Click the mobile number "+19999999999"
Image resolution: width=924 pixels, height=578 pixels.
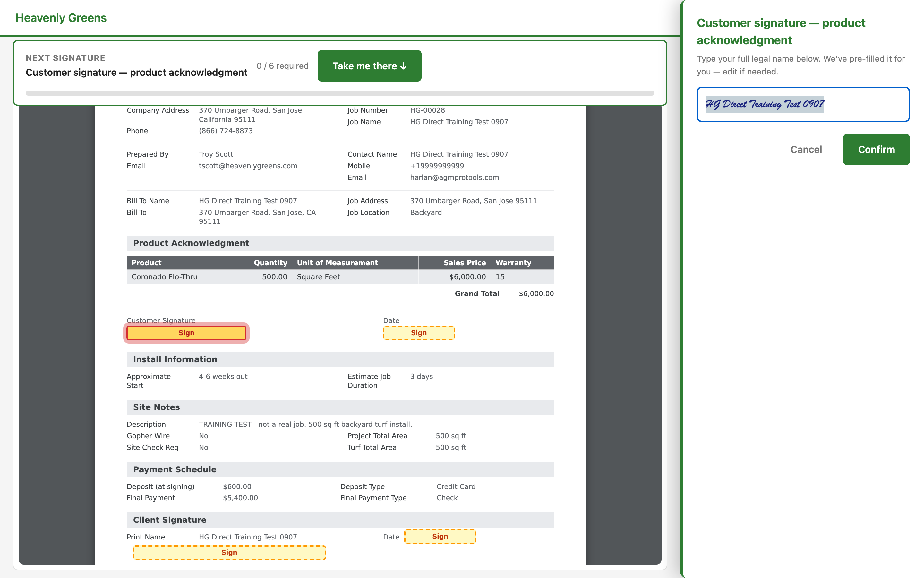(x=437, y=165)
